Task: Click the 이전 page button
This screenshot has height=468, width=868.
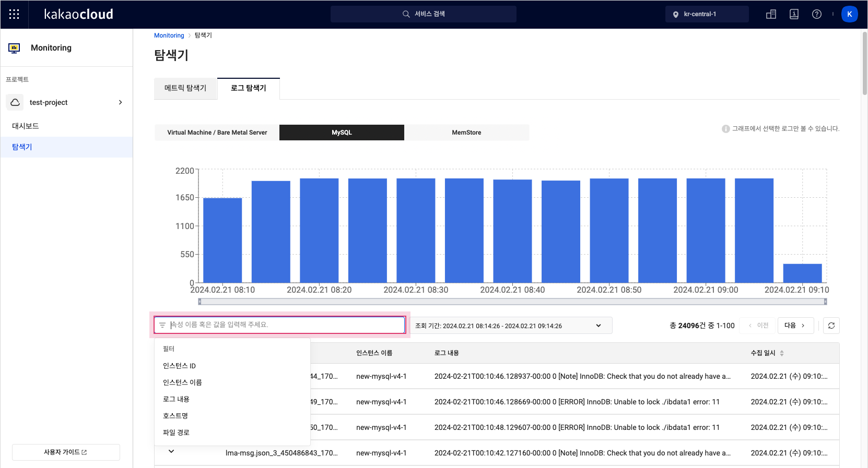Action: 758,326
